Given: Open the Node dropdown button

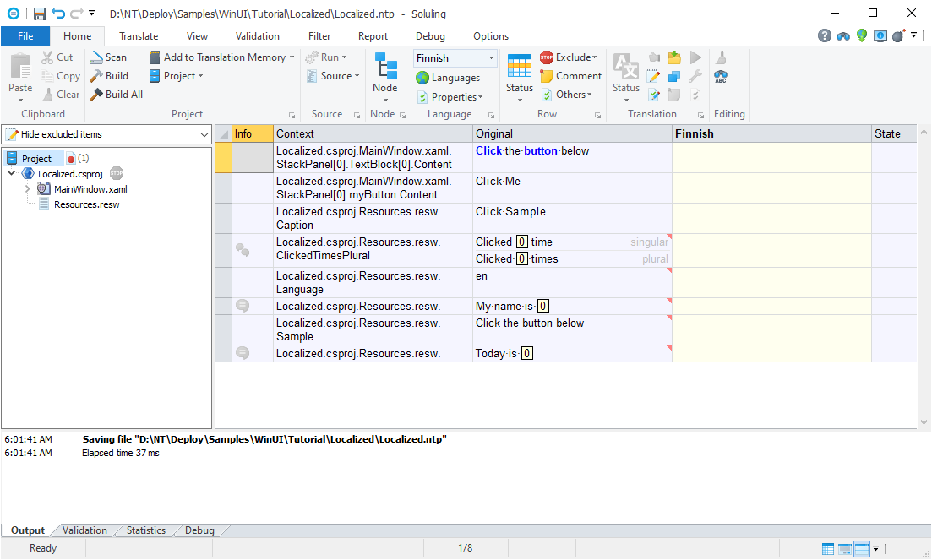Looking at the screenshot, I should pyautogui.click(x=385, y=77).
